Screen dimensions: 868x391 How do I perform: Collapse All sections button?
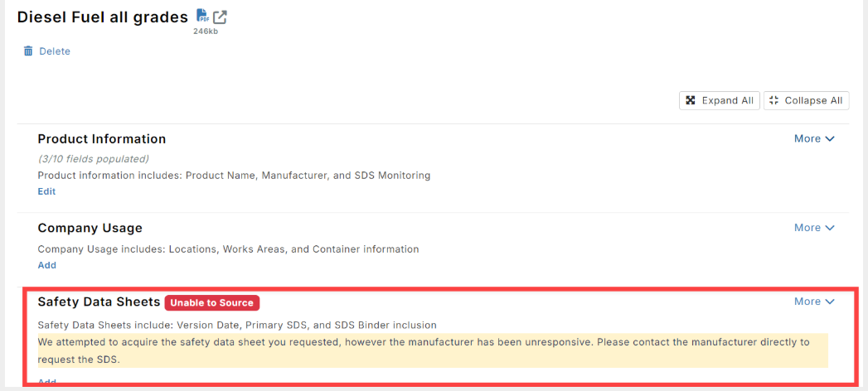point(807,101)
